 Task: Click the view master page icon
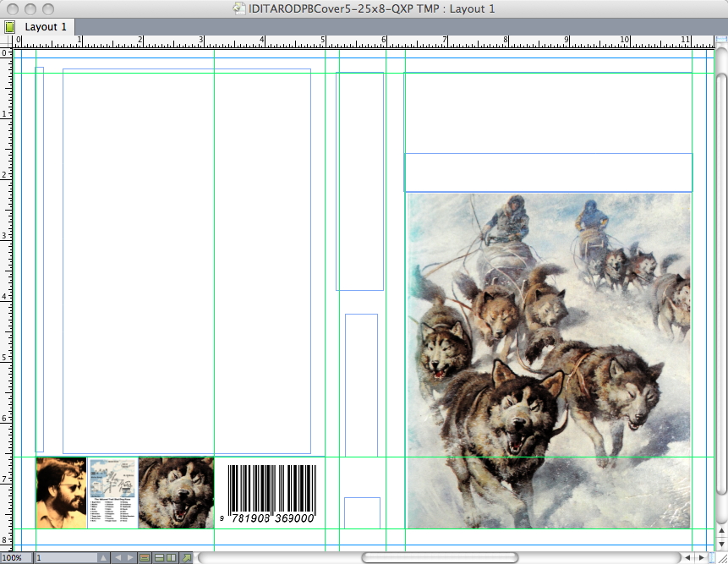pyautogui.click(x=145, y=557)
